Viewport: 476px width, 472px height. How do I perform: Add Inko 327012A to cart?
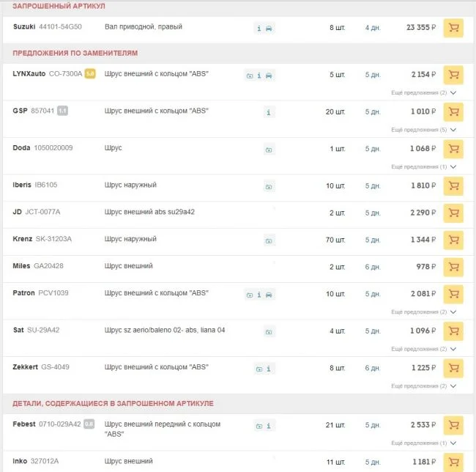click(453, 462)
